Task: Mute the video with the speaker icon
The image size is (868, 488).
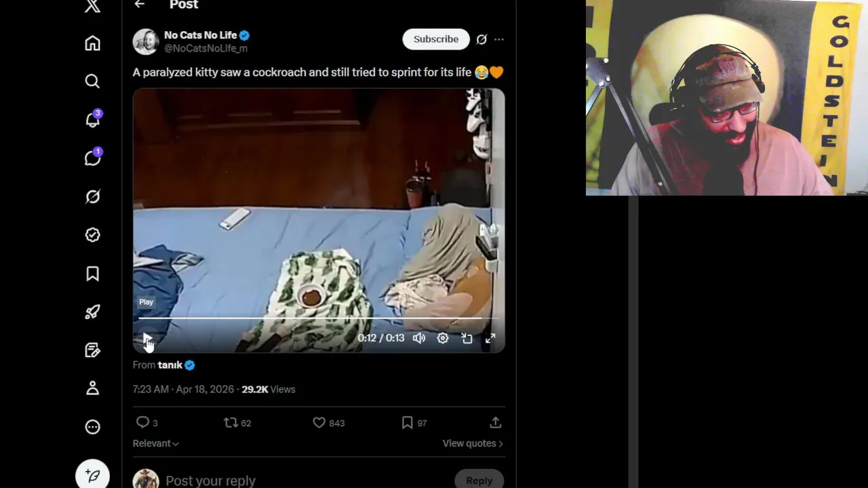Action: tap(419, 338)
